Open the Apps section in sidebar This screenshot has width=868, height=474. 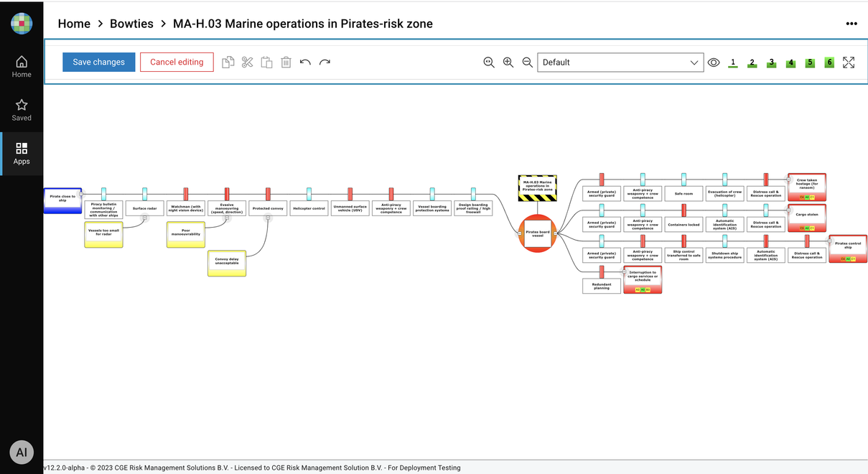pos(22,154)
